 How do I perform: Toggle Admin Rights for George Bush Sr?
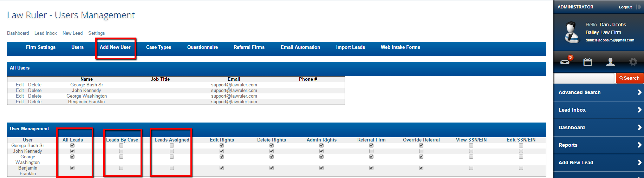[x=321, y=145]
